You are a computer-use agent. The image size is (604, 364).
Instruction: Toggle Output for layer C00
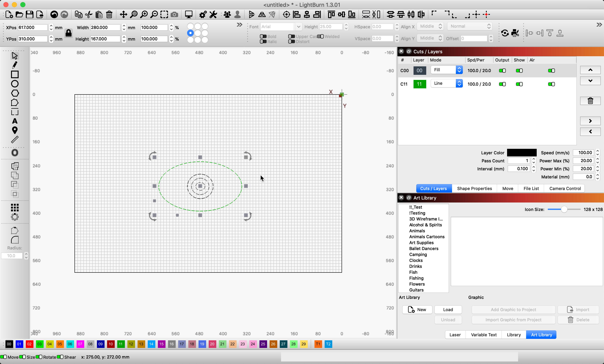[502, 71]
